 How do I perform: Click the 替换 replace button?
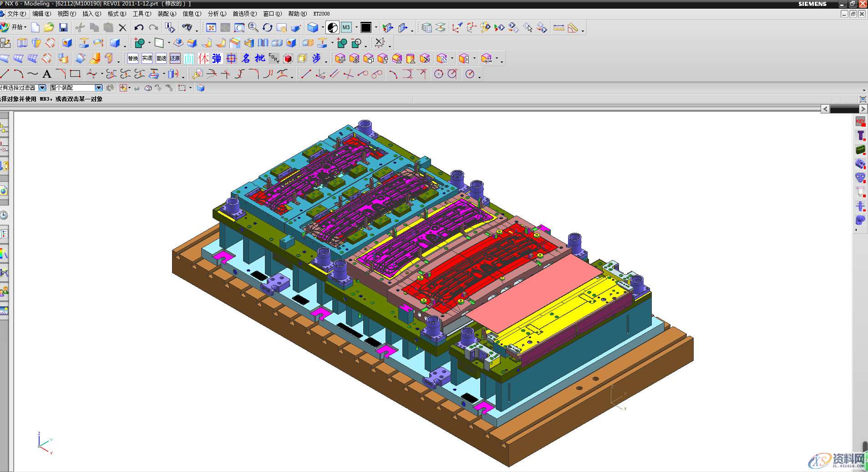point(133,58)
